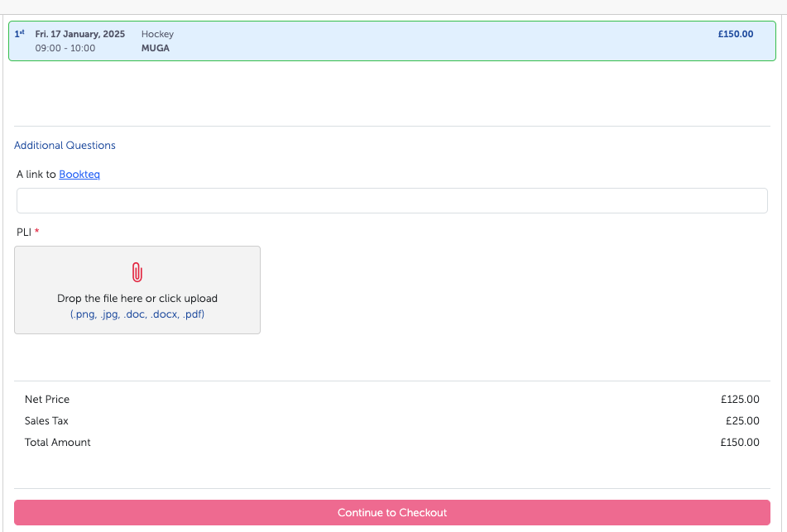Viewport: 787px width, 532px height.
Task: Click the 'Drop the file here' upload text
Action: pos(137,299)
